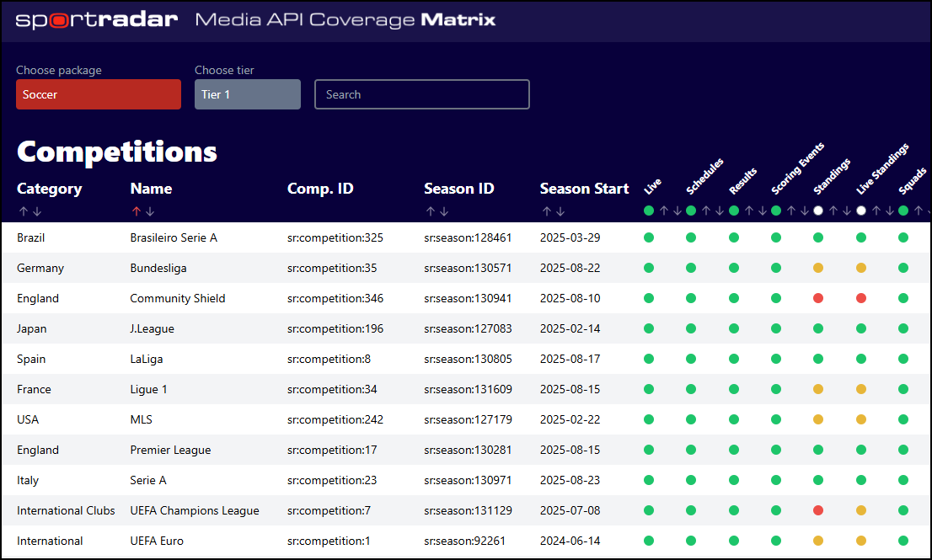The image size is (932, 560).
Task: Select the Brasileiro Serie A name cell
Action: point(174,237)
